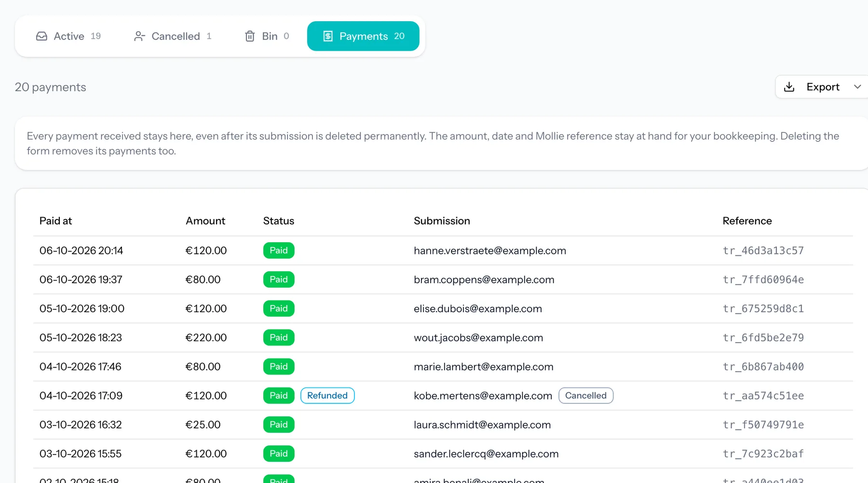The image size is (868, 483).
Task: Open kobe.mertens@example.com submission
Action: (483, 396)
